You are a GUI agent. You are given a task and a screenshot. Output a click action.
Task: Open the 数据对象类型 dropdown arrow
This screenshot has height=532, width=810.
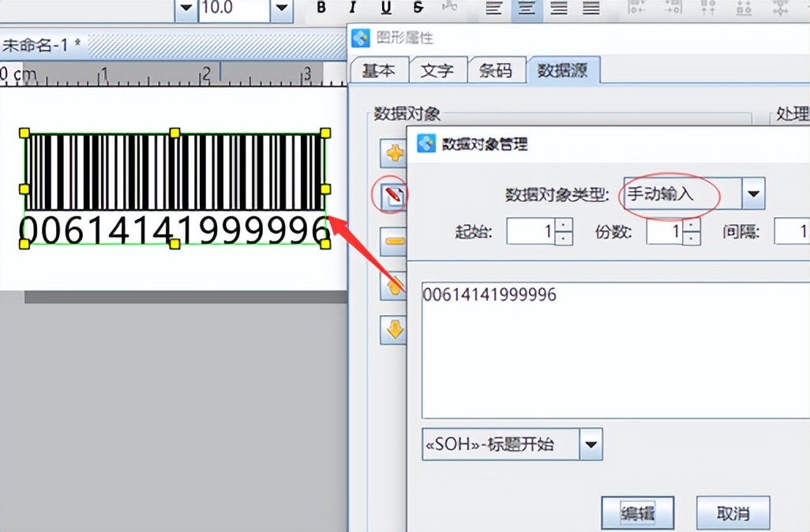coord(752,192)
